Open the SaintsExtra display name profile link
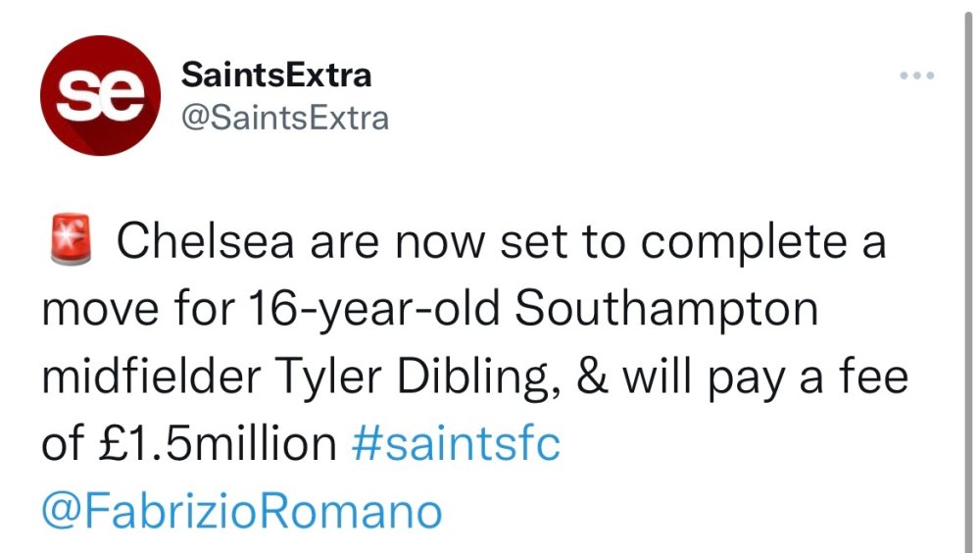The height and width of the screenshot is (553, 980). [x=277, y=75]
